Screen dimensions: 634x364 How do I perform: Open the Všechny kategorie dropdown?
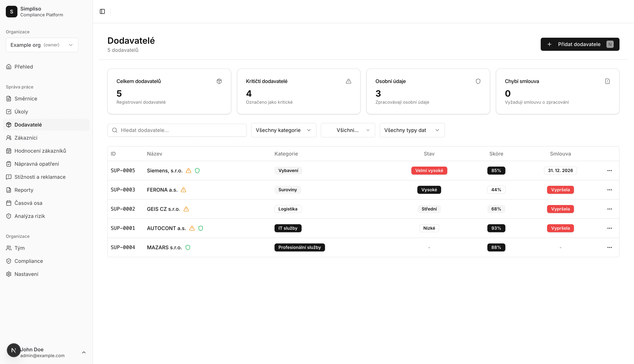tap(283, 130)
